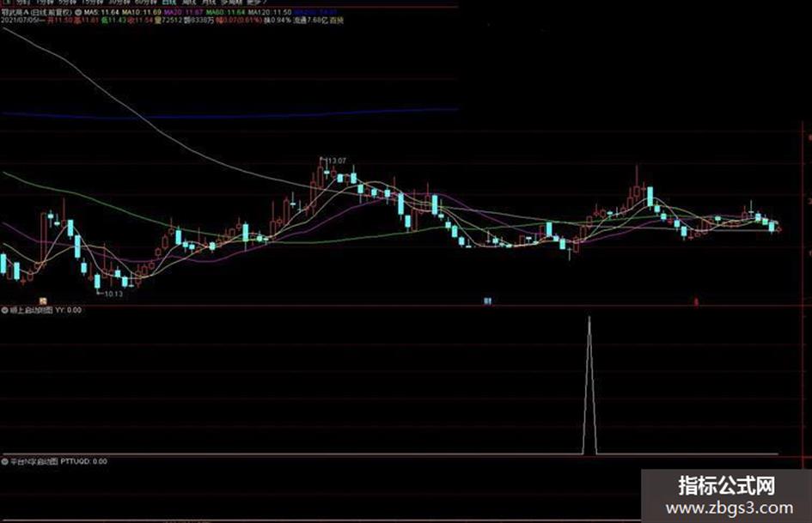Image resolution: width=812 pixels, height=523 pixels.
Task: Switch to the 周线 (weekly) period tab
Action: (x=188, y=2)
